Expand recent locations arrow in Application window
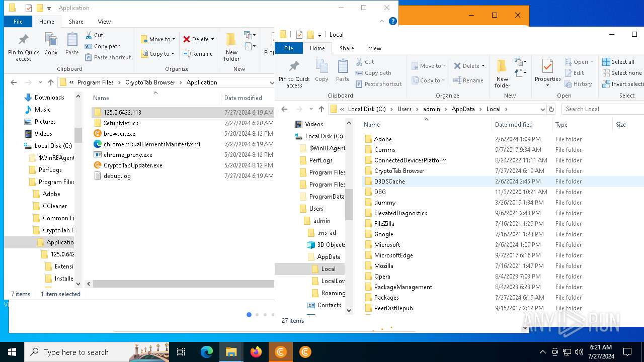The height and width of the screenshot is (362, 644). (39, 82)
